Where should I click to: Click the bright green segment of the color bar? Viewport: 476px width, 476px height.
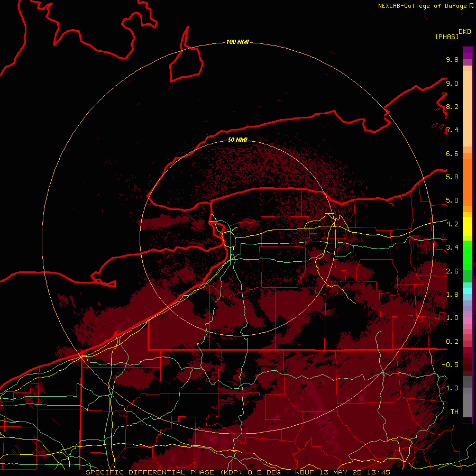(x=467, y=255)
